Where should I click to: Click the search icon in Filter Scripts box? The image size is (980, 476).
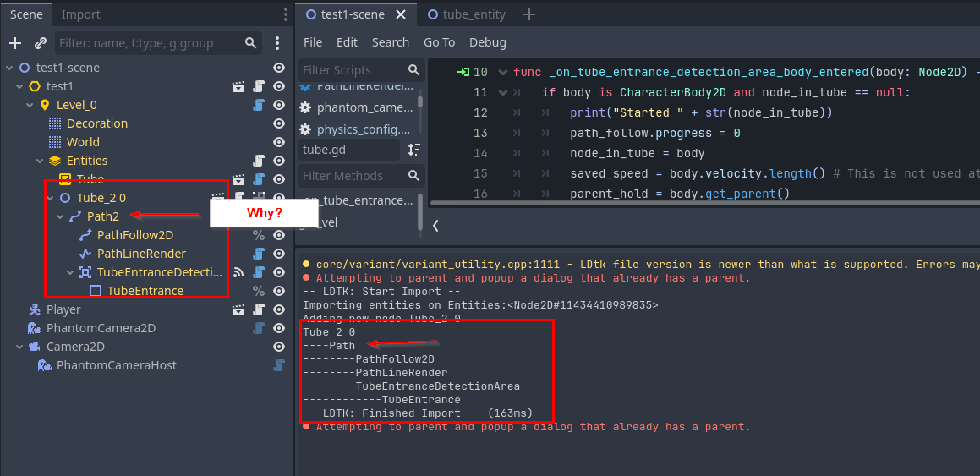click(413, 70)
